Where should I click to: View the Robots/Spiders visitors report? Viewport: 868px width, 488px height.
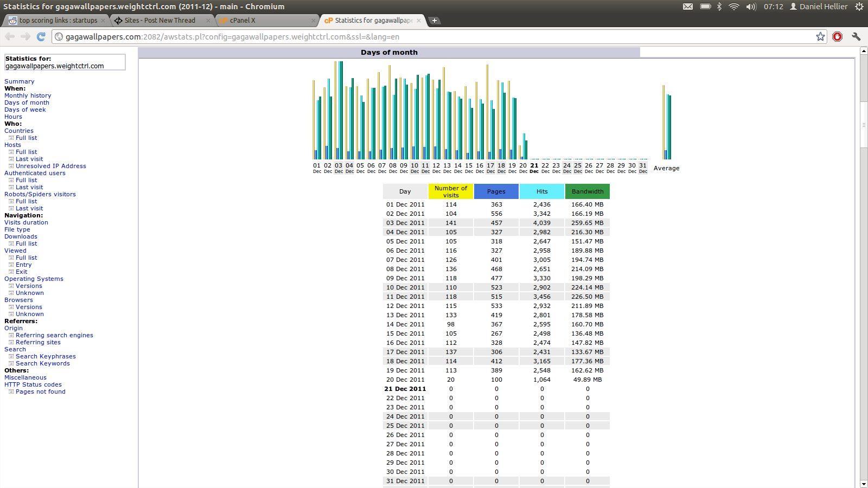coord(40,194)
